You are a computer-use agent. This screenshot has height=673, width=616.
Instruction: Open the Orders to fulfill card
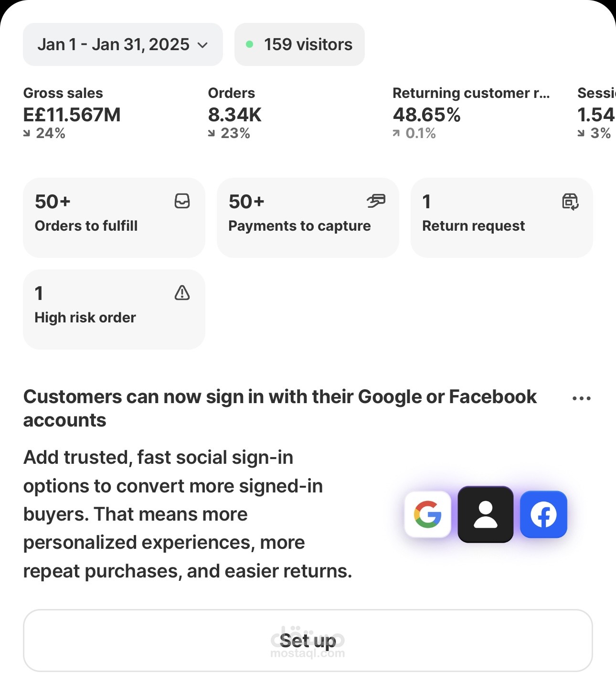(x=114, y=218)
